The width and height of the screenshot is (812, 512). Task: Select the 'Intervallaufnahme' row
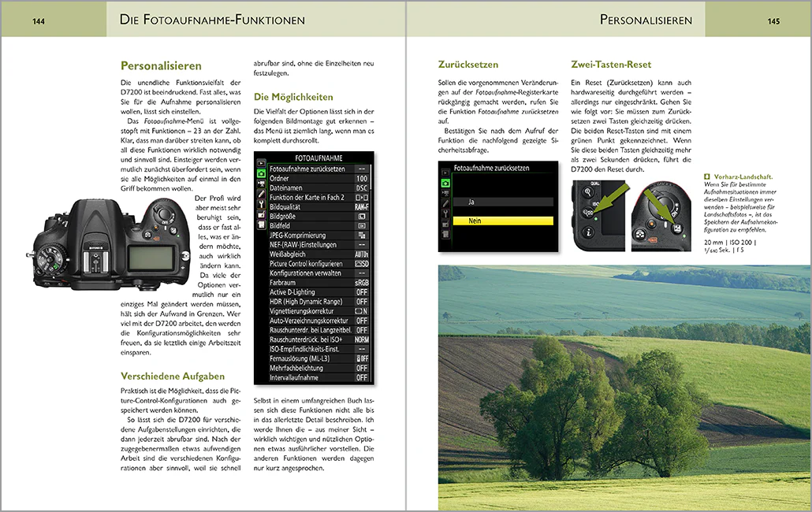[x=318, y=377]
